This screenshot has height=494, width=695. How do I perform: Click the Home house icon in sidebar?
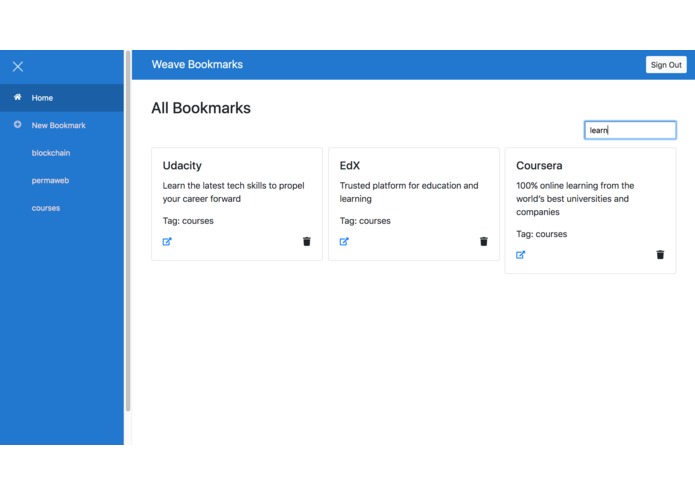pyautogui.click(x=17, y=97)
